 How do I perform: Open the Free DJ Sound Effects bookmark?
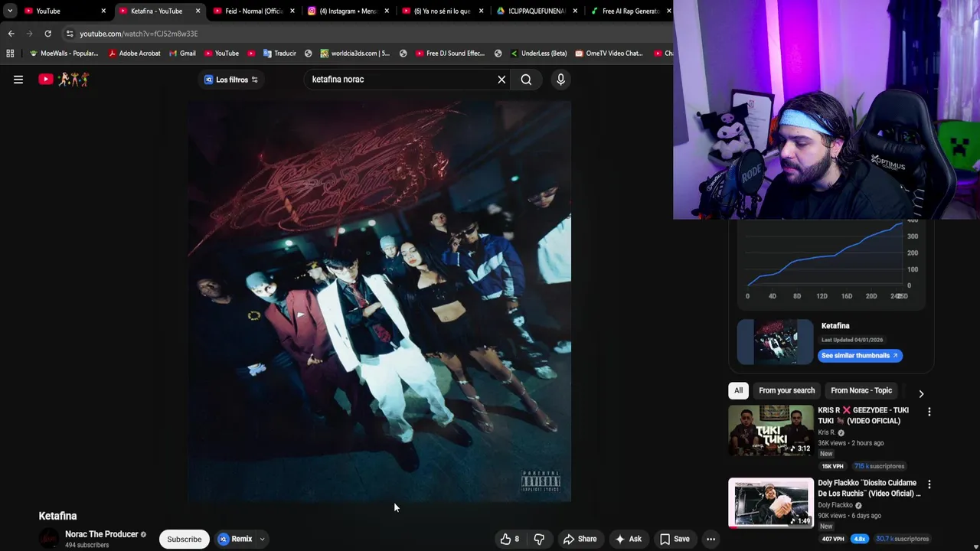click(x=450, y=54)
